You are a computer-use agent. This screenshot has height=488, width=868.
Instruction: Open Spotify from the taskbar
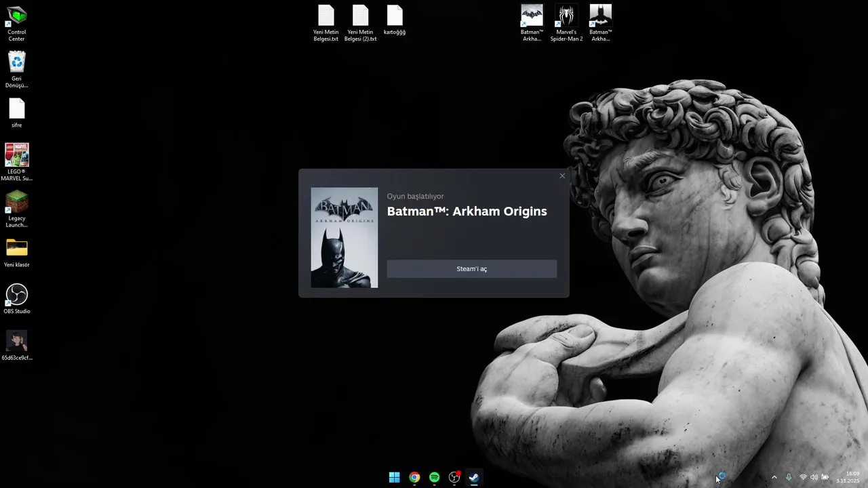[x=434, y=477]
